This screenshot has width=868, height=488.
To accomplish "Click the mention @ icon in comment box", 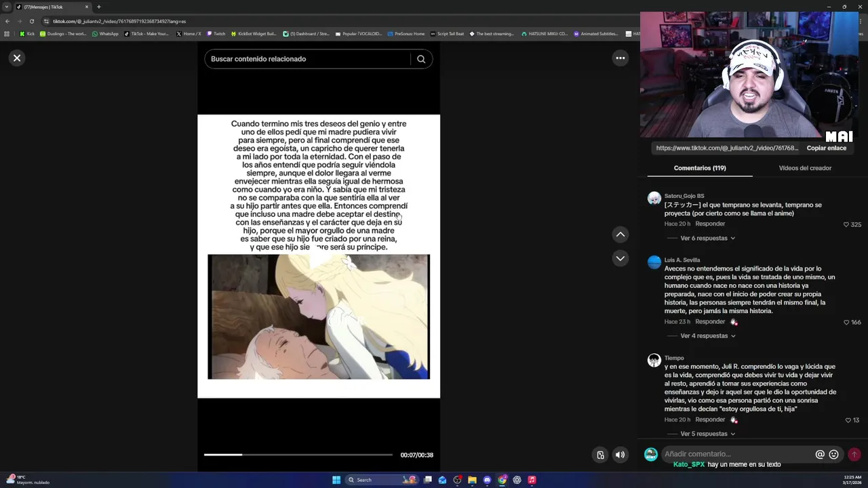I will click(820, 454).
